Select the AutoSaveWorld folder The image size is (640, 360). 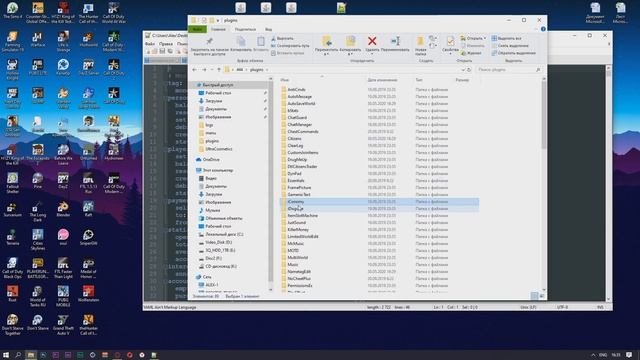click(x=301, y=104)
